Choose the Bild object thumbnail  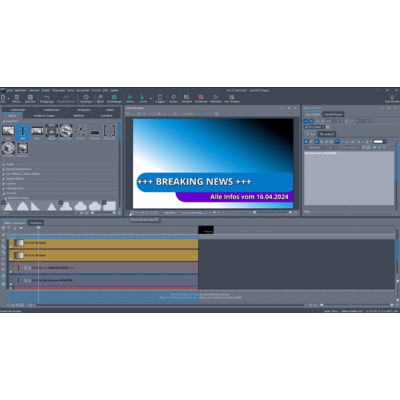click(x=8, y=132)
